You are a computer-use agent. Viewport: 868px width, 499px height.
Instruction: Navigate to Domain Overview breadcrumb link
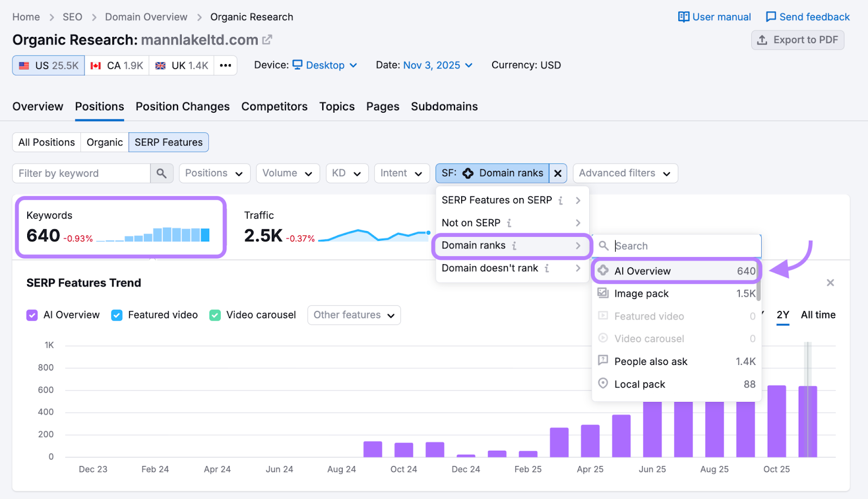145,16
